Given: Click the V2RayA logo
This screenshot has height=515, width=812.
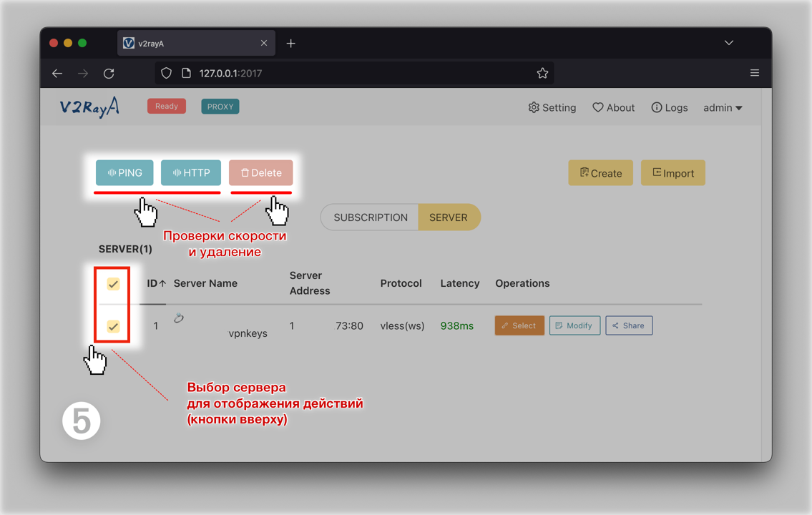Looking at the screenshot, I should pyautogui.click(x=89, y=107).
